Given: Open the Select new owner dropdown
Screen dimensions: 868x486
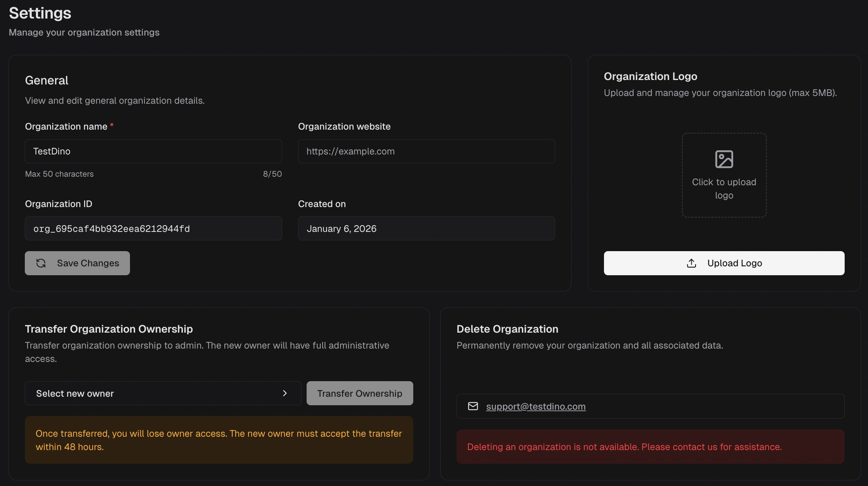Looking at the screenshot, I should tap(163, 393).
